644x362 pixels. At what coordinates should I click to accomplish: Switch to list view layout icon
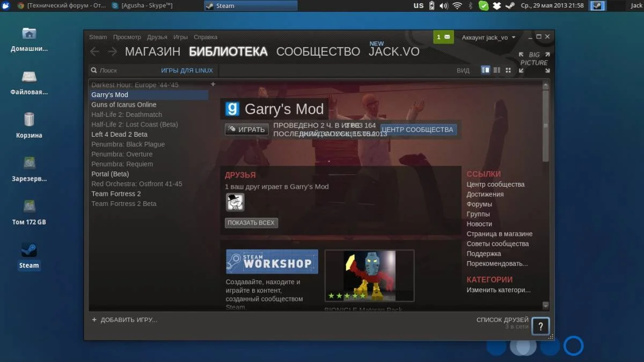coord(497,70)
